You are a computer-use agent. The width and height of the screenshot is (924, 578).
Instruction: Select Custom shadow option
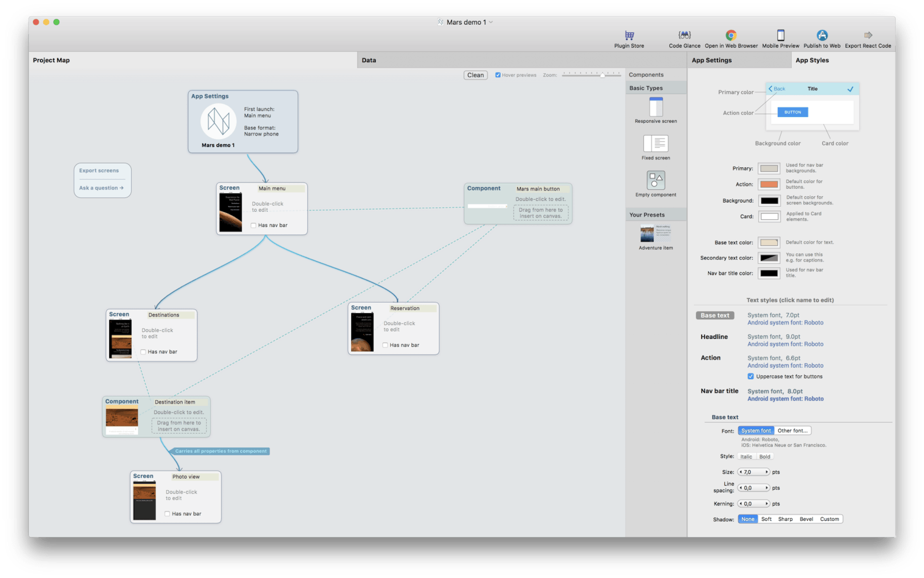(829, 519)
